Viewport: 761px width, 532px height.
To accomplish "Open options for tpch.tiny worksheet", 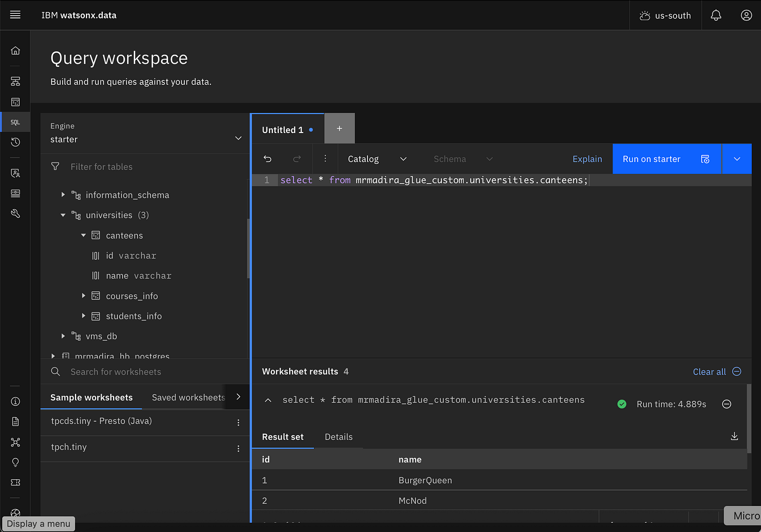I will point(238,448).
